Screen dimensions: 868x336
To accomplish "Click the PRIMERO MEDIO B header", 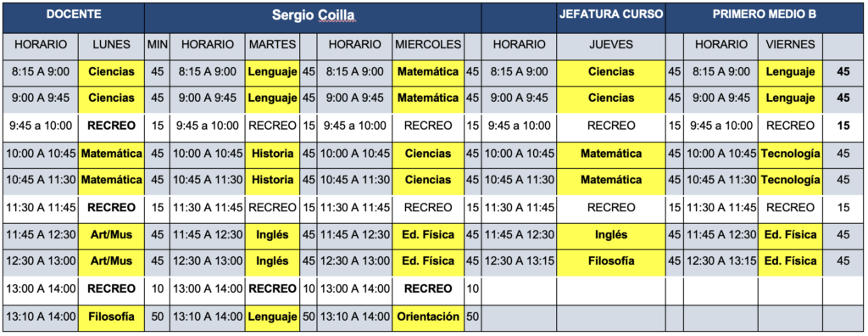I will click(764, 17).
